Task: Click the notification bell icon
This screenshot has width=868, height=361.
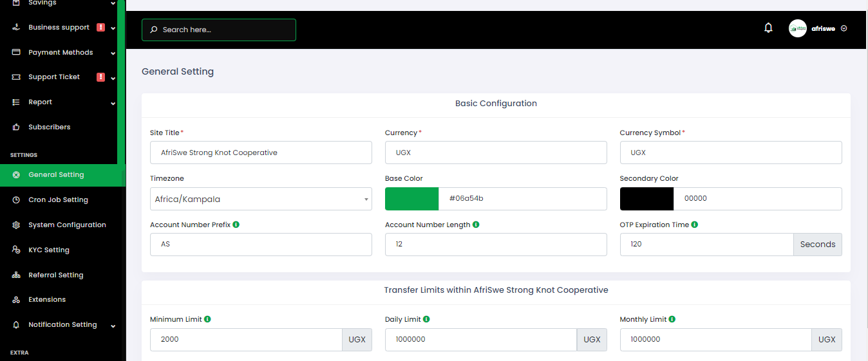Action: tap(768, 28)
